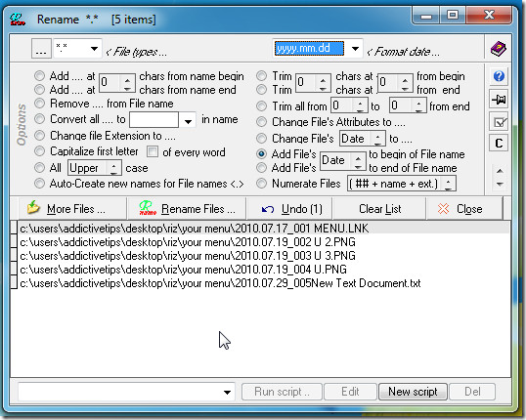The height and width of the screenshot is (420, 526).
Task: Select the Numerate Files radio button
Action: [261, 183]
